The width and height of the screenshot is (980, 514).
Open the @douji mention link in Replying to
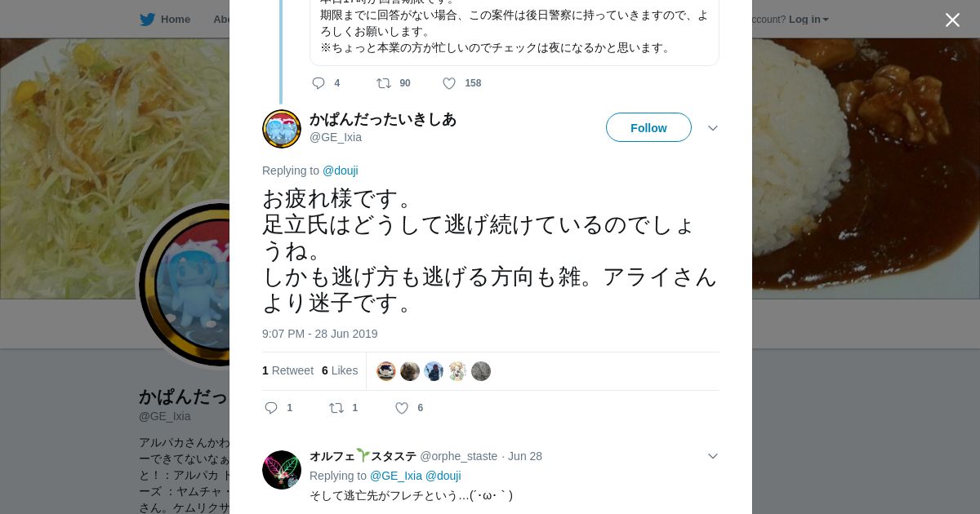(341, 171)
